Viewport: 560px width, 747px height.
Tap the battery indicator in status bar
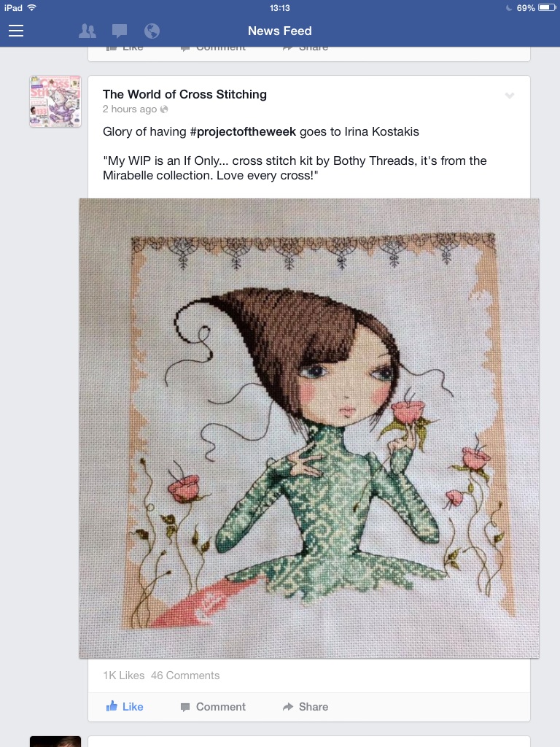coord(546,7)
